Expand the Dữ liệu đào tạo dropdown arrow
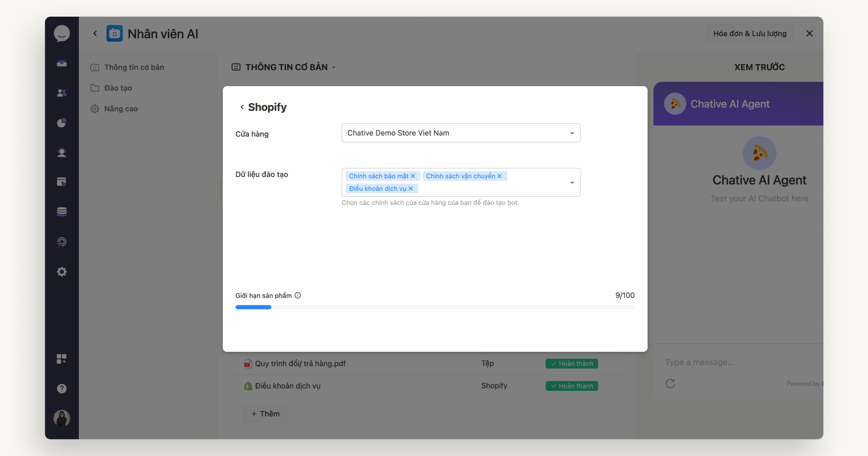Viewport: 868px width, 456px height. (572, 182)
